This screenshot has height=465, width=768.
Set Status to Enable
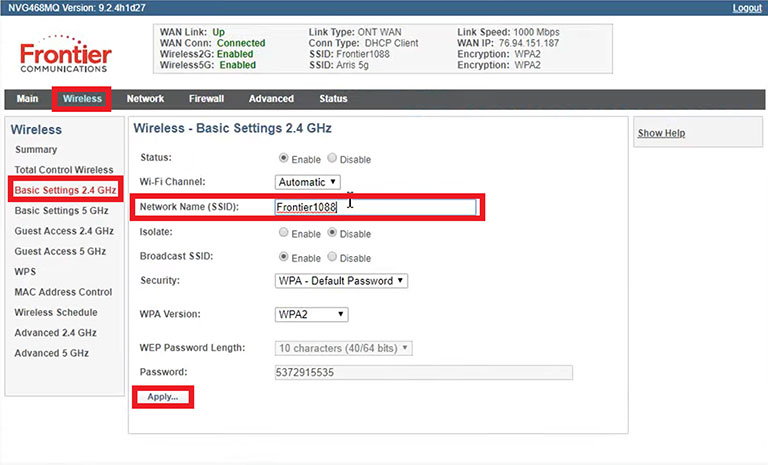pyautogui.click(x=283, y=158)
